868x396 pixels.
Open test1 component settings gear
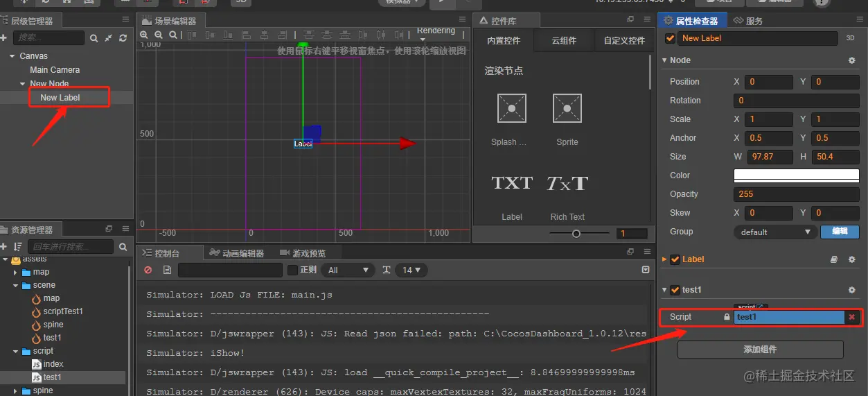[852, 290]
